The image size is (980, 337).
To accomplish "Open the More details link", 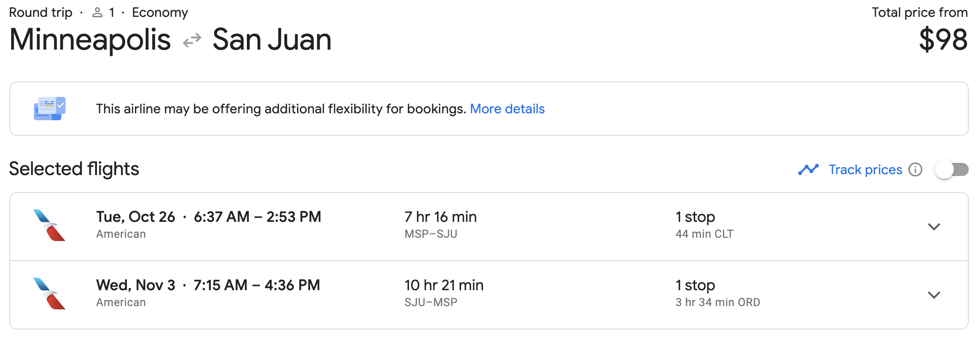I will tap(507, 109).
